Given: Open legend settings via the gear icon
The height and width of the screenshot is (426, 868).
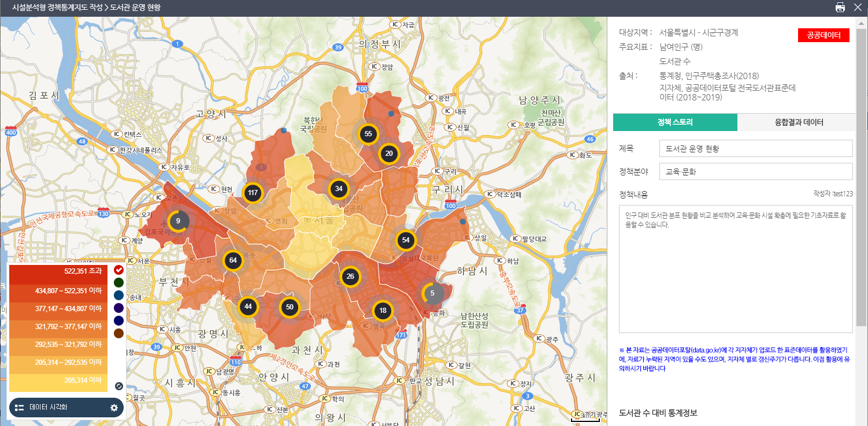Looking at the screenshot, I should tap(114, 408).
